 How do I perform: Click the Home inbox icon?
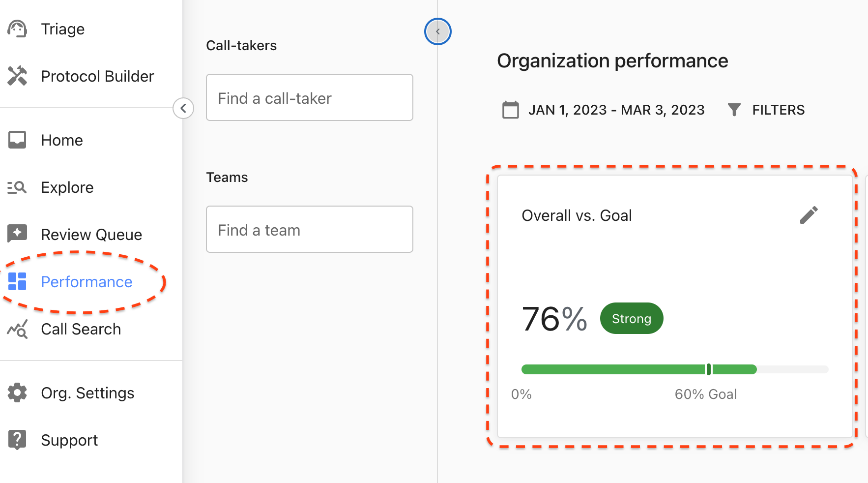point(17,140)
